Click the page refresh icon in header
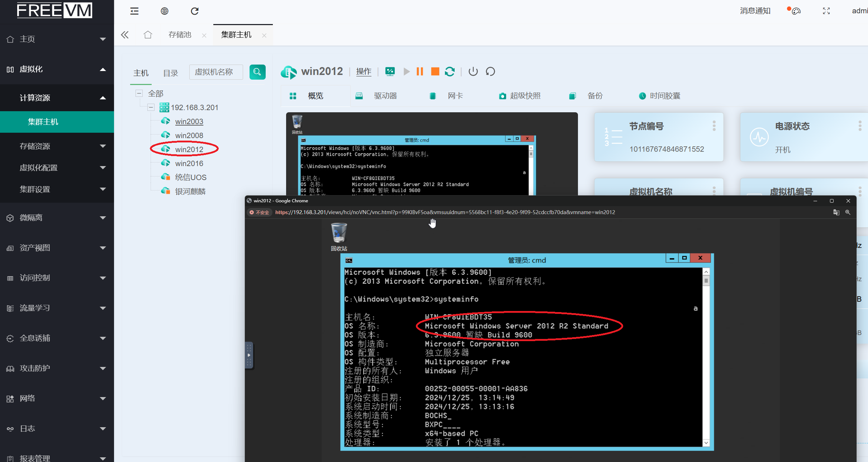 pyautogui.click(x=195, y=11)
